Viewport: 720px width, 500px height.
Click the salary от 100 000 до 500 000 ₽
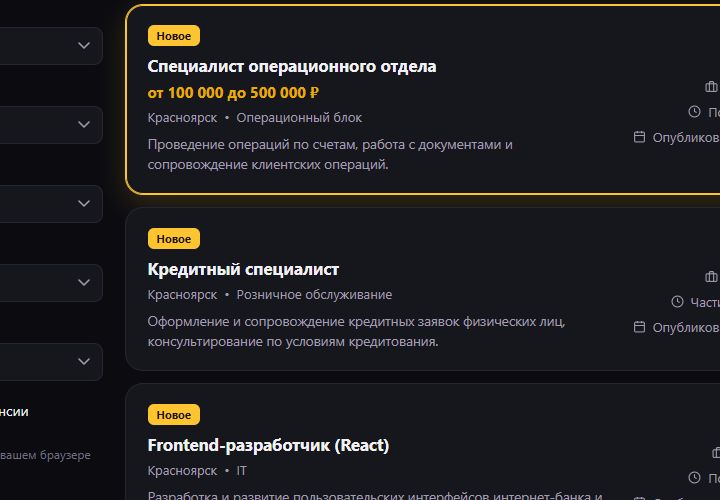pyautogui.click(x=233, y=93)
